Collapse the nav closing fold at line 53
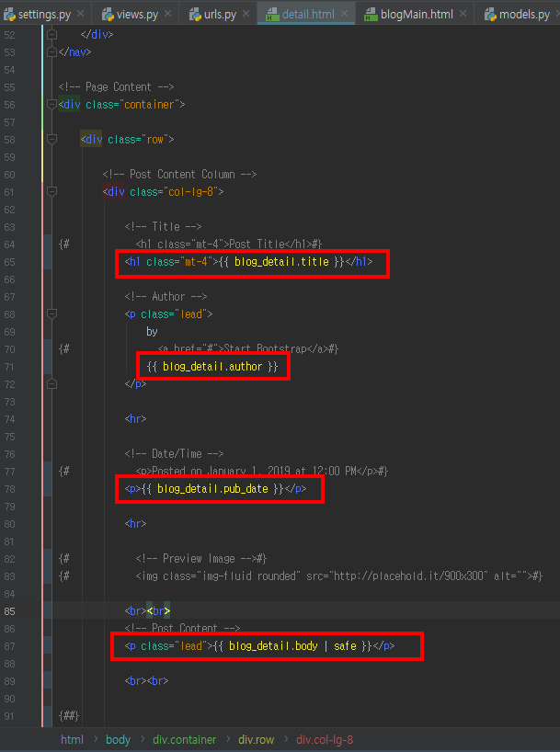Image resolution: width=560 pixels, height=752 pixels. (x=52, y=51)
